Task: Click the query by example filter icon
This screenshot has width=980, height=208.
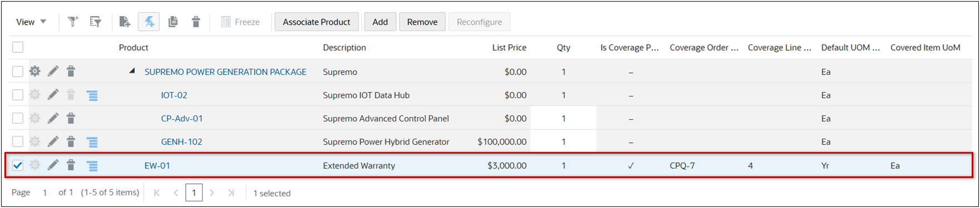Action: (x=96, y=22)
